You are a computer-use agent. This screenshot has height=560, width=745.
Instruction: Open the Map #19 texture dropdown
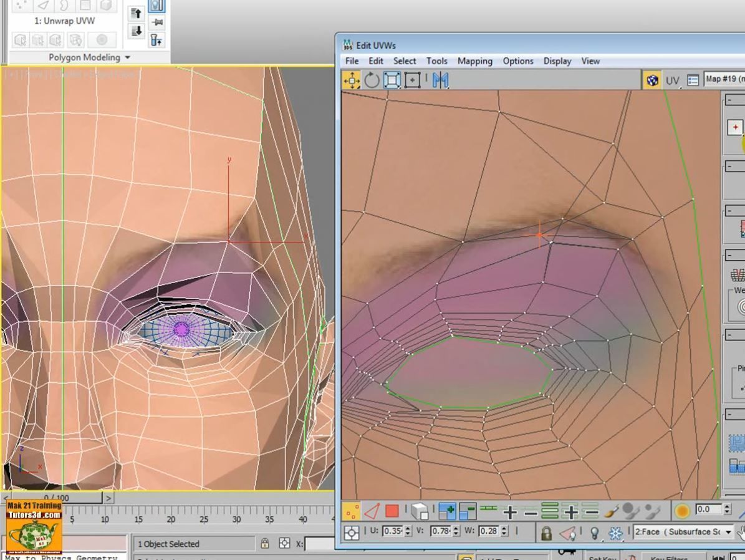724,79
